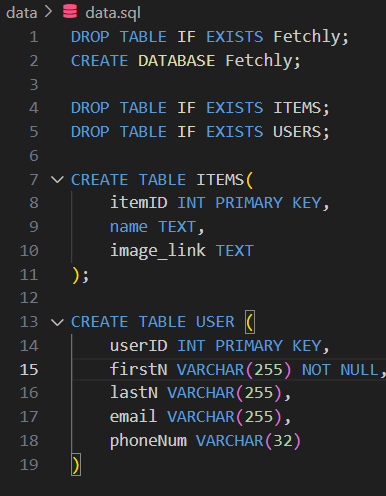Click 'USERS' in the DROP TABLE line 5
Screen dimensions: 386x496
(x=297, y=132)
